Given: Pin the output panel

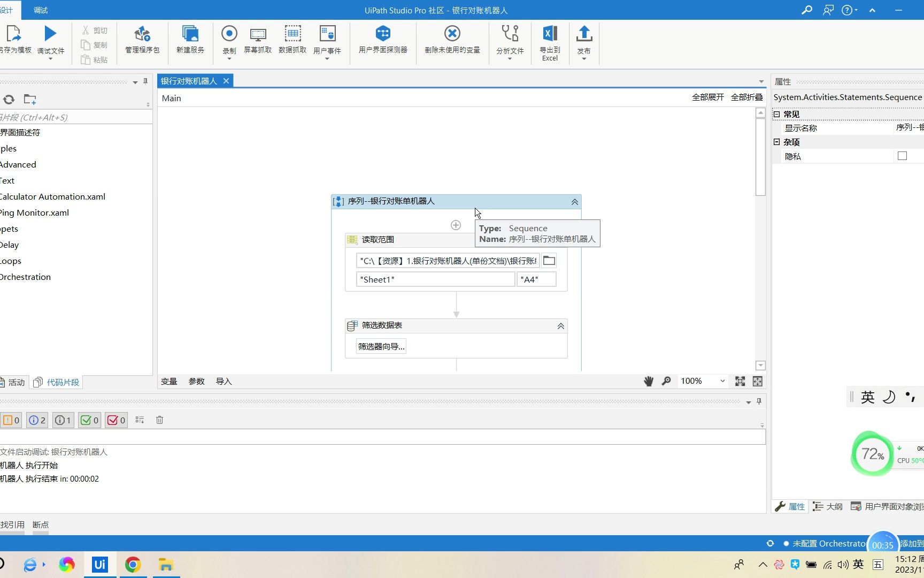Looking at the screenshot, I should click(x=759, y=401).
